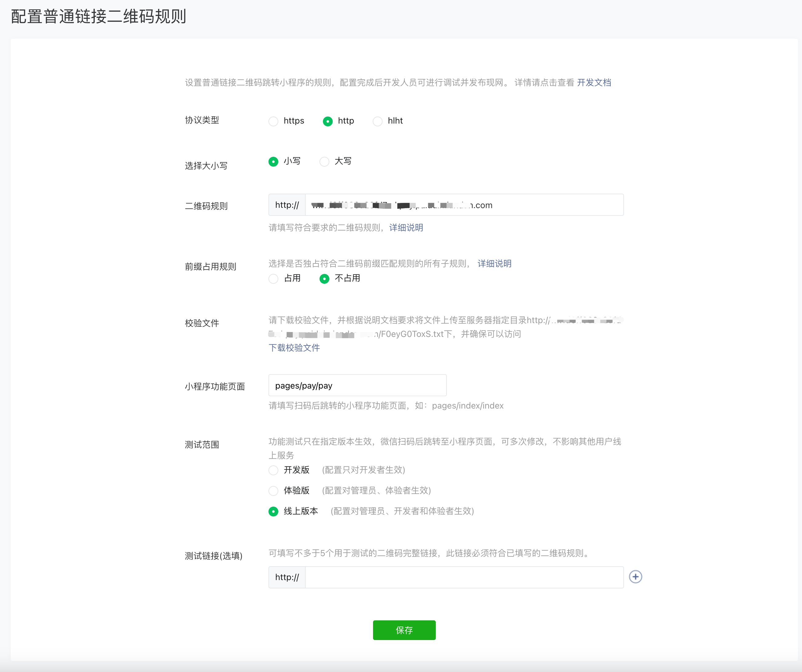
Task: Select the http protocol option
Action: click(x=328, y=121)
